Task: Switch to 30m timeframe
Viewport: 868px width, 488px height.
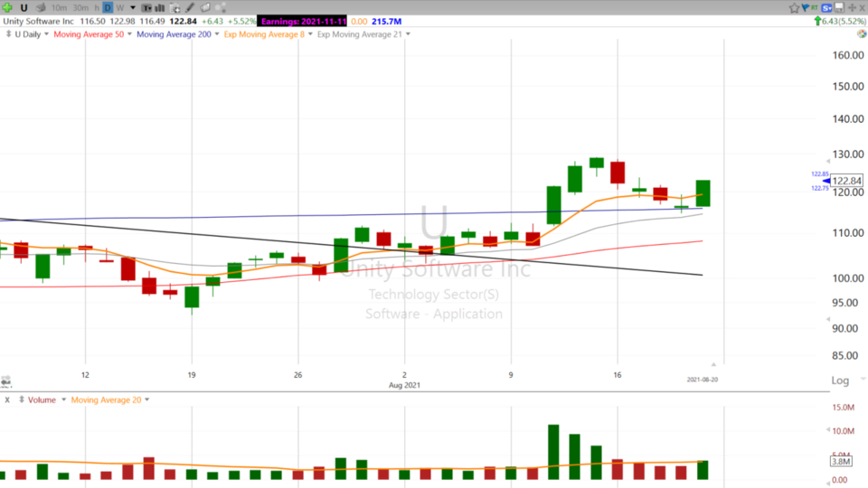Action: [x=80, y=8]
